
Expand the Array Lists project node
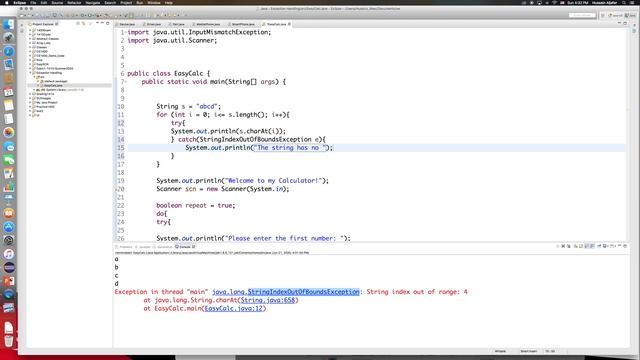30,43
